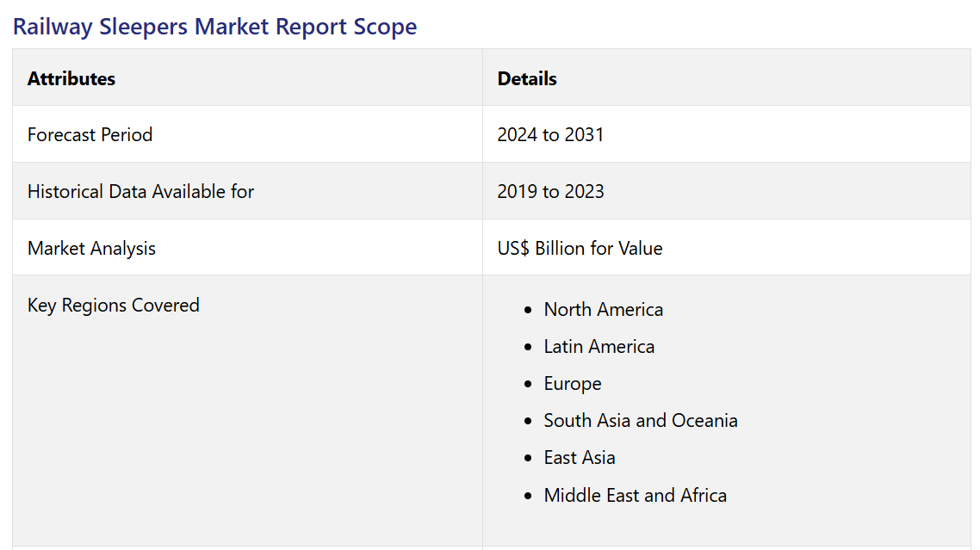This screenshot has height=550, width=980.
Task: Click the Railway Sleepers Market Report Scope heading
Action: tap(214, 26)
